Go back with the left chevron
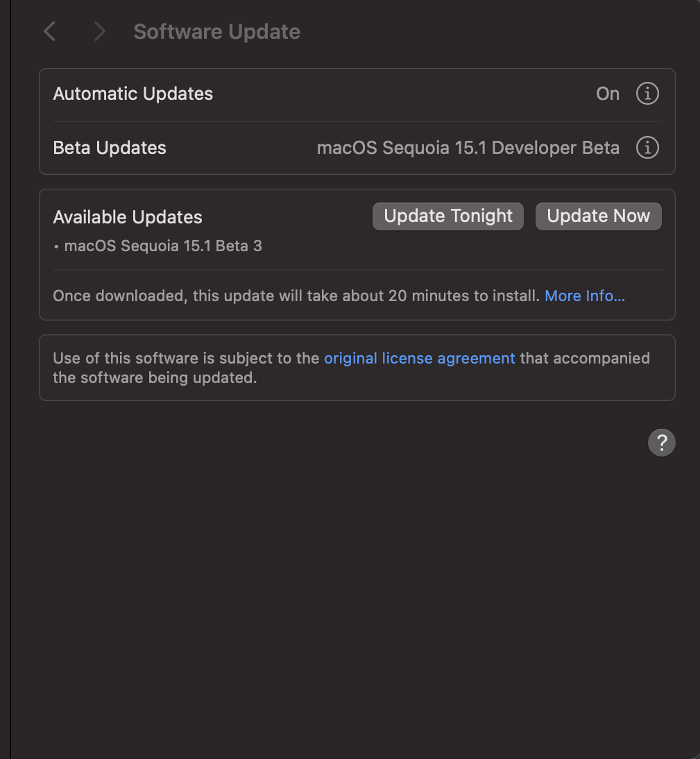Image resolution: width=700 pixels, height=759 pixels. pyautogui.click(x=50, y=31)
